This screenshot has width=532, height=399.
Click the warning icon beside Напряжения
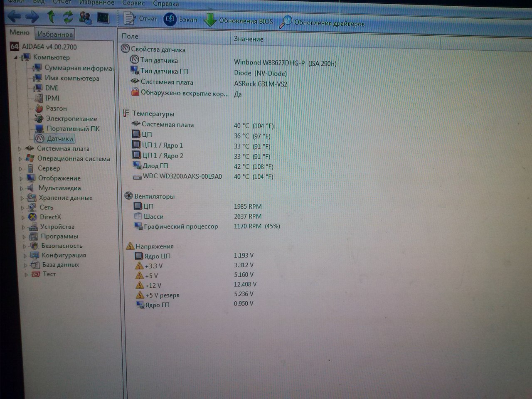click(130, 246)
